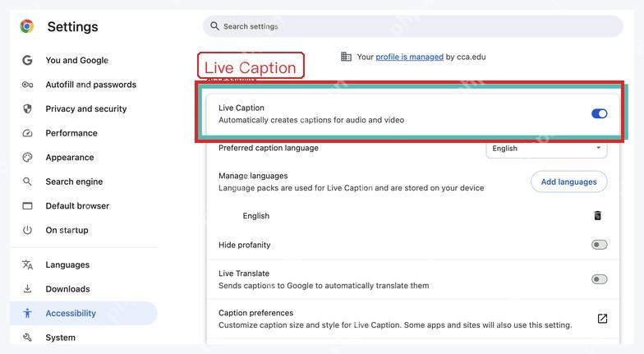The height and width of the screenshot is (354, 644).
Task: Click the search magnifier icon in search bar
Action: (214, 26)
